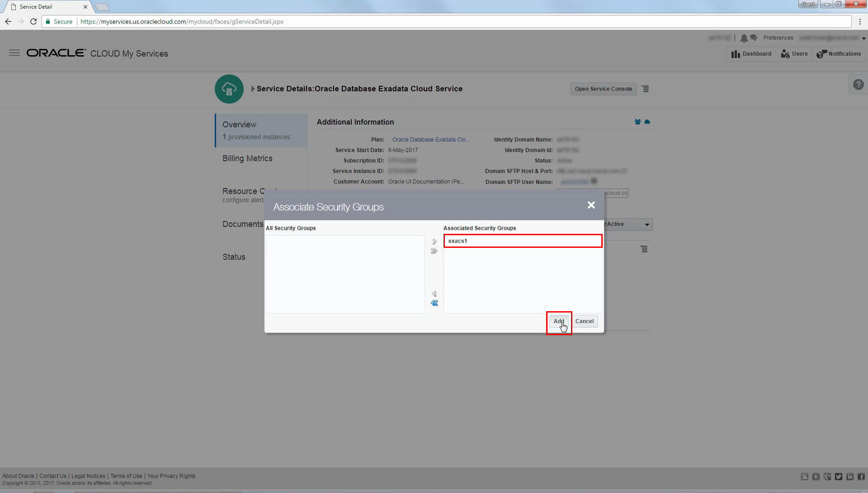Viewport: 868px width, 493px height.
Task: Select the Status tab
Action: coord(234,257)
